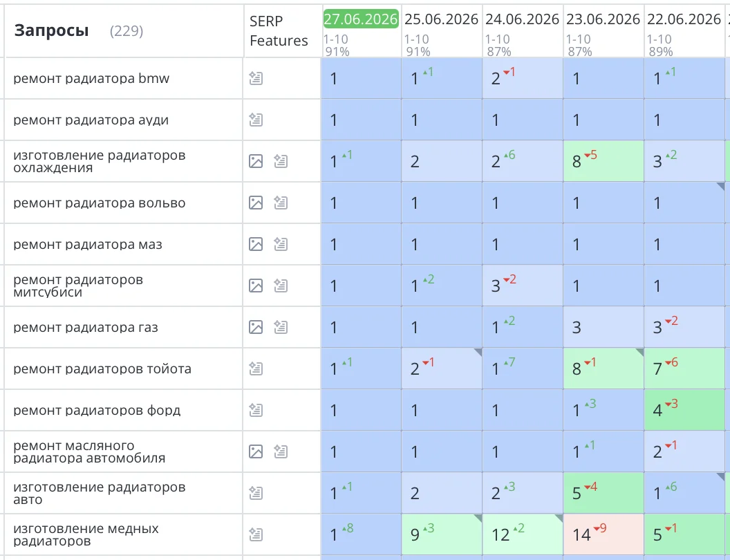Image resolution: width=730 pixels, height=560 pixels.
Task: Click position 3 cell for радиаторов охлаждения 22.06
Action: coord(684,161)
